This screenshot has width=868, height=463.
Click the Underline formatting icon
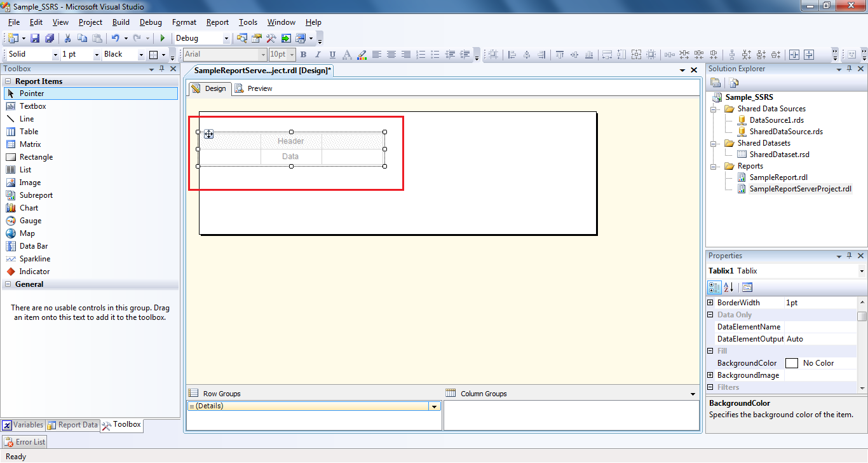point(332,55)
